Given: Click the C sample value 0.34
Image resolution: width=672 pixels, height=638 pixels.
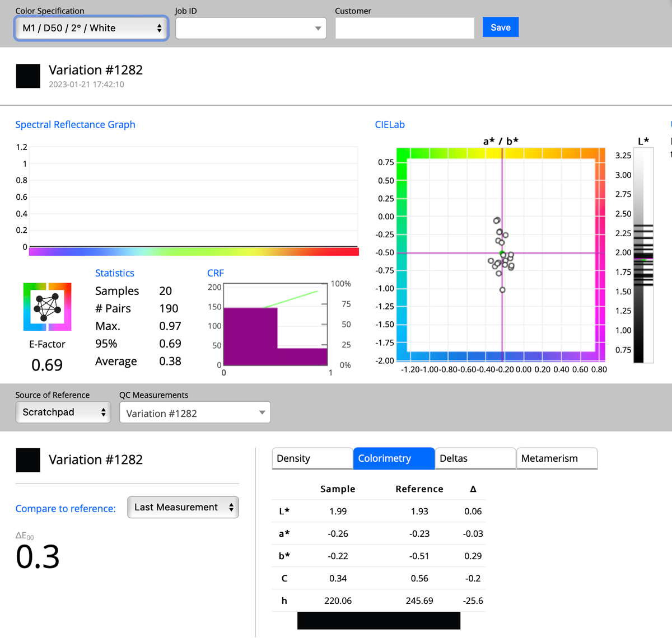Looking at the screenshot, I should [338, 578].
